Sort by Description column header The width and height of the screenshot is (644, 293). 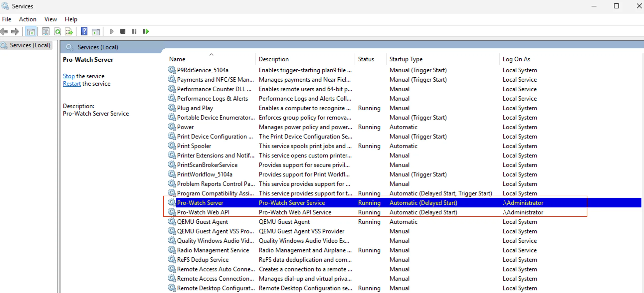pyautogui.click(x=306, y=59)
